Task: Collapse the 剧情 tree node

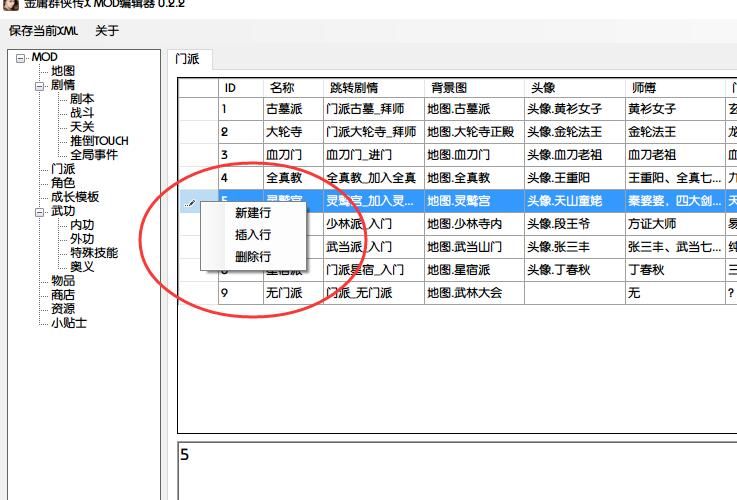Action: point(40,86)
